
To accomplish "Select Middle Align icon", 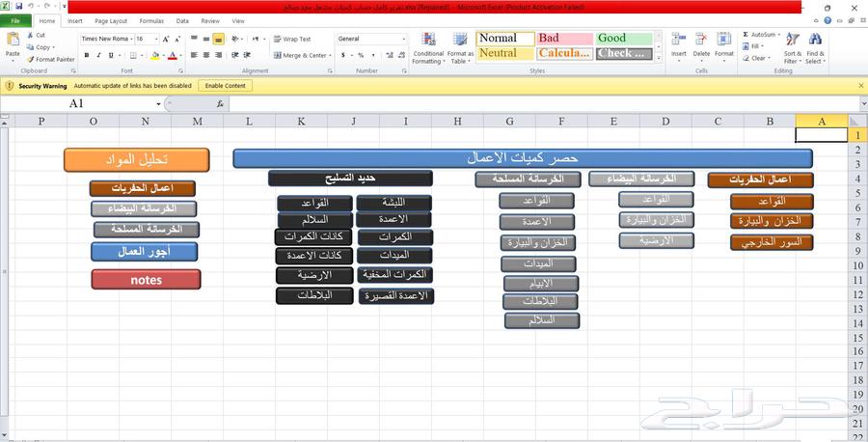I will 206,39.
